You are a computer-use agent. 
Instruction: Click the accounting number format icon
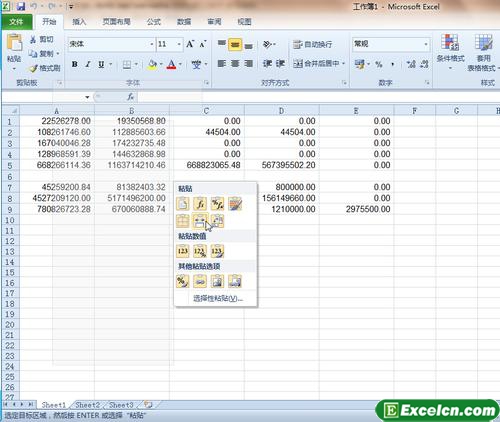coord(360,64)
